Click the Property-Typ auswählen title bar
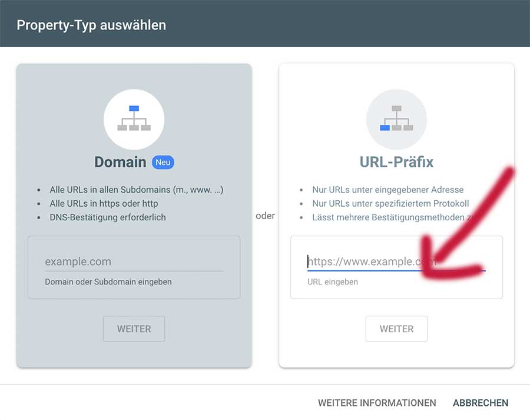This screenshot has height=420, width=530. coord(92,25)
